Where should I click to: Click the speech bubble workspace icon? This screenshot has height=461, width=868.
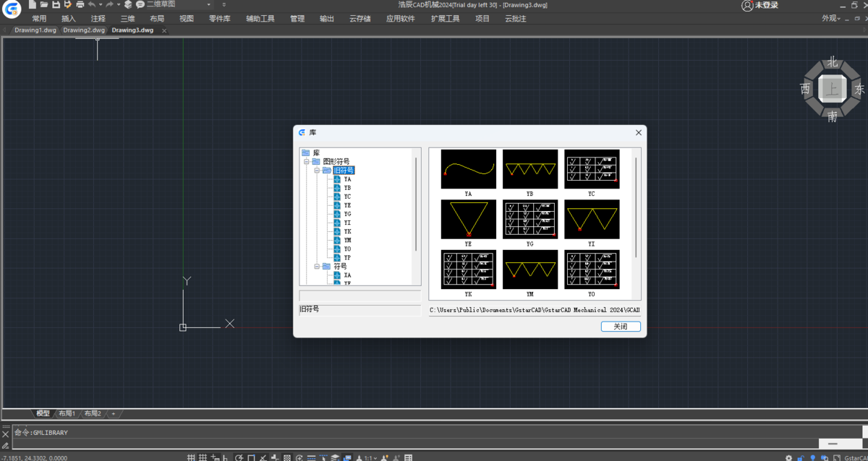coord(140,4)
